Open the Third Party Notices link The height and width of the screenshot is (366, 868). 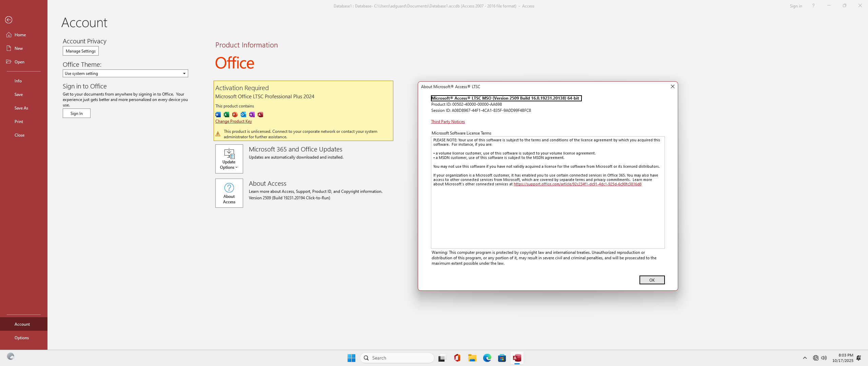[448, 122]
